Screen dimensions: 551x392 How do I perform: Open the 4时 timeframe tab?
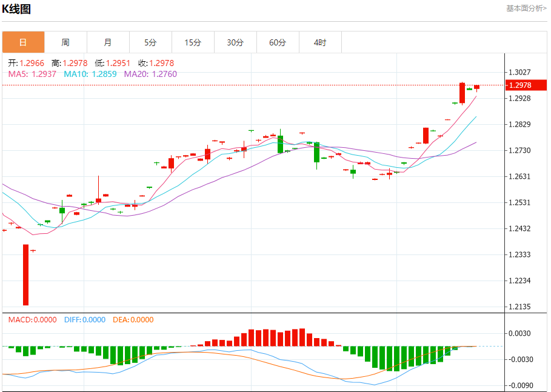click(x=321, y=42)
